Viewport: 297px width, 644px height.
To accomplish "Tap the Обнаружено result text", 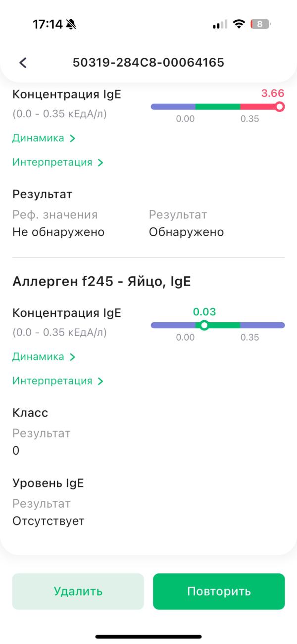I will (x=185, y=231).
